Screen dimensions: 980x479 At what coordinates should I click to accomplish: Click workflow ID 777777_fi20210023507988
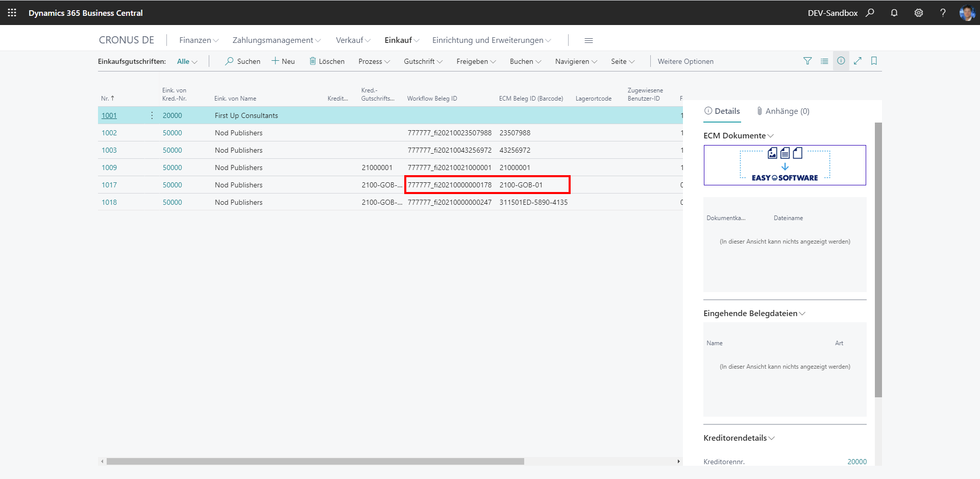point(450,133)
